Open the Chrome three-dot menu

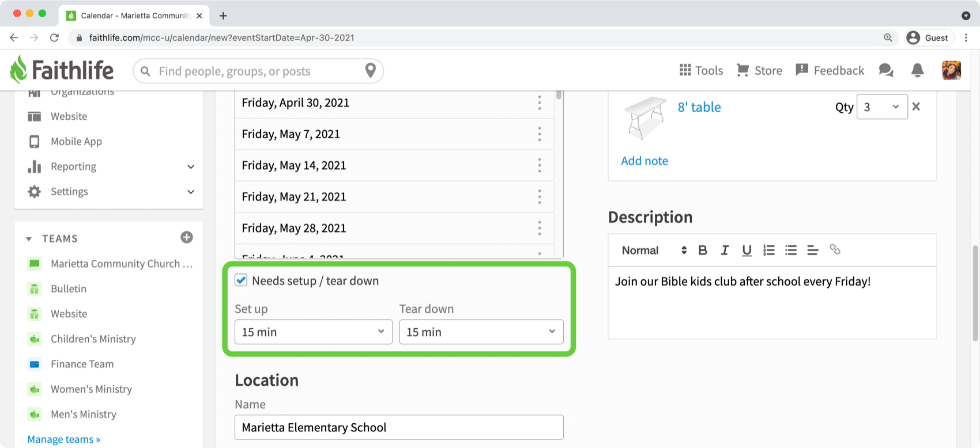966,38
